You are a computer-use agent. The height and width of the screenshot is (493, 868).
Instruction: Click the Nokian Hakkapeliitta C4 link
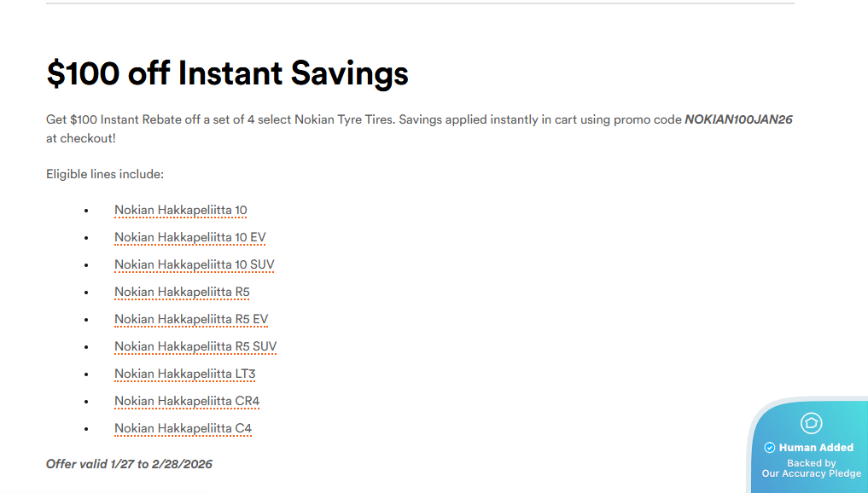click(183, 428)
